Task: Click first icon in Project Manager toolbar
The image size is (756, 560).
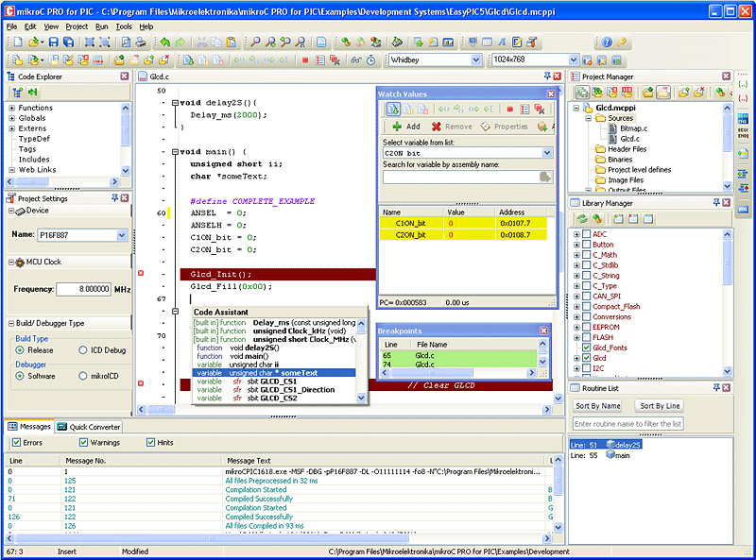Action: [x=582, y=92]
